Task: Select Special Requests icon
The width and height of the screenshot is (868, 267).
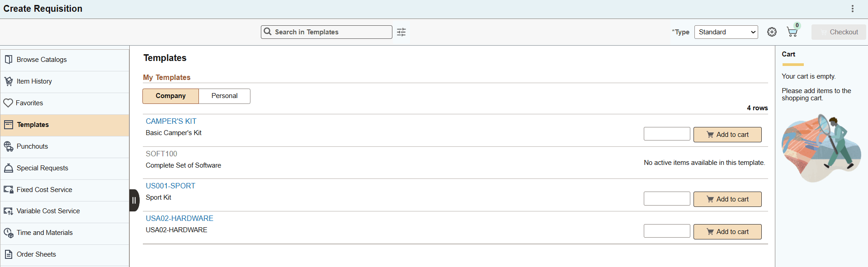Action: click(x=42, y=168)
